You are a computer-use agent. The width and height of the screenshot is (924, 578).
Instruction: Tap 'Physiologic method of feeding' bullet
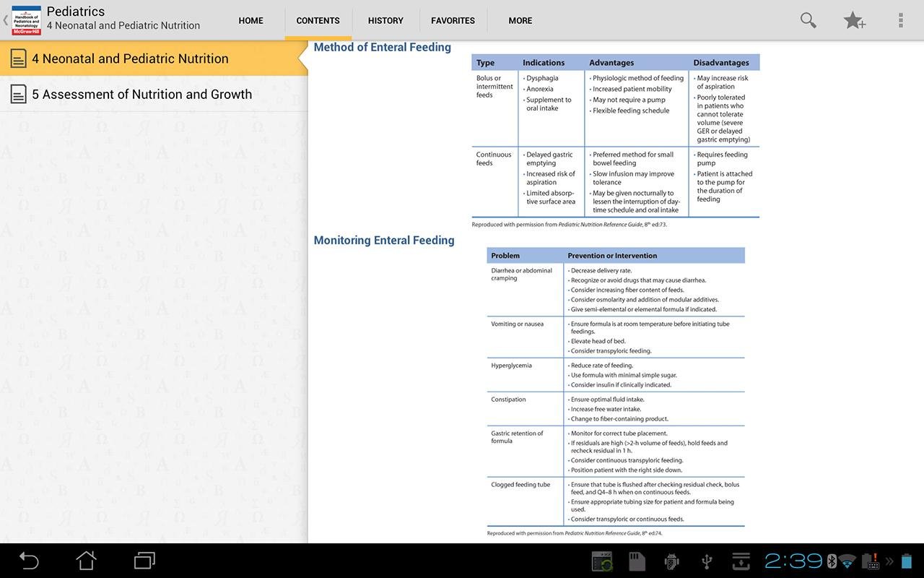click(x=637, y=78)
